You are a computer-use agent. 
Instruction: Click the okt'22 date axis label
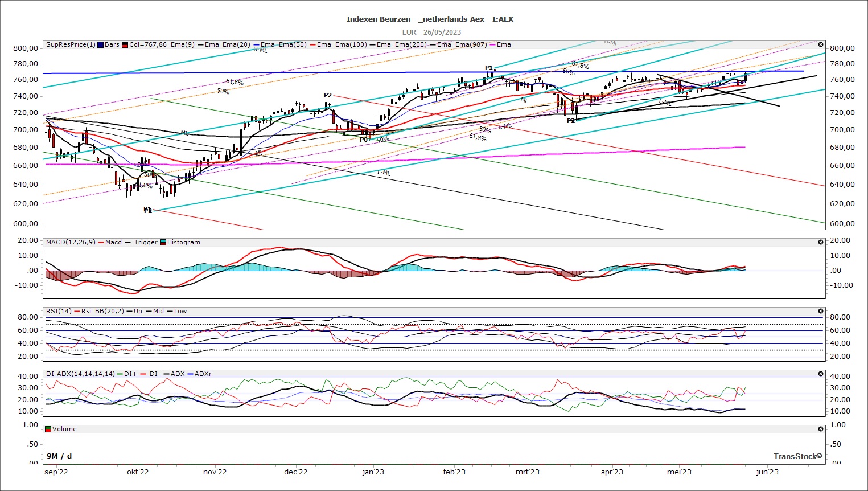(x=138, y=472)
